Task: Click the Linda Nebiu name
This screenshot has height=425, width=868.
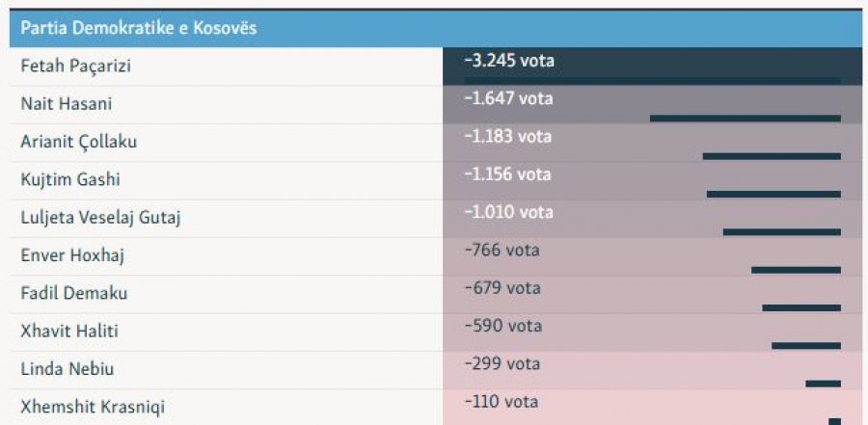Action: [x=68, y=369]
